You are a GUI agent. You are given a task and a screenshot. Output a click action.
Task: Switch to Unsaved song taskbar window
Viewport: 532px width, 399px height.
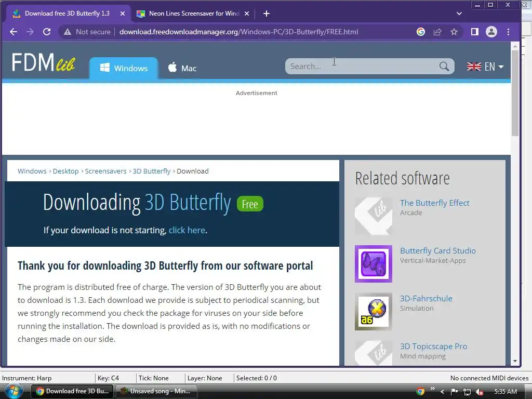point(156,391)
